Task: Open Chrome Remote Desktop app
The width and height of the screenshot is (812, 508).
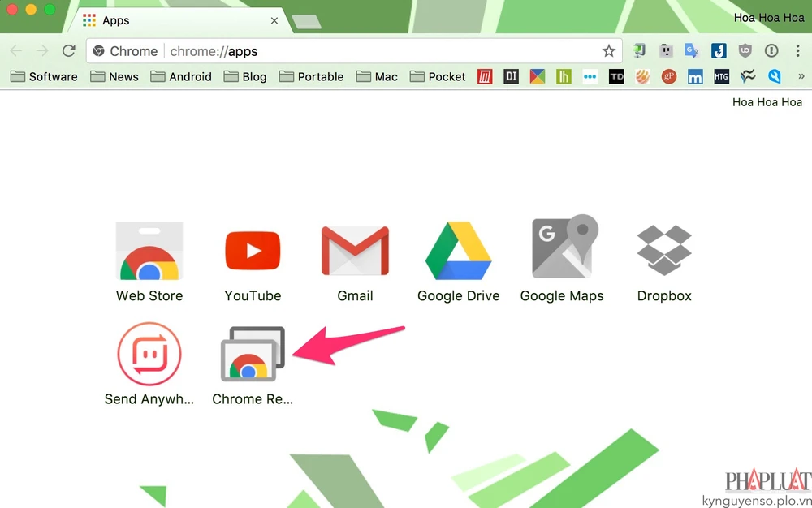Action: 253,355
